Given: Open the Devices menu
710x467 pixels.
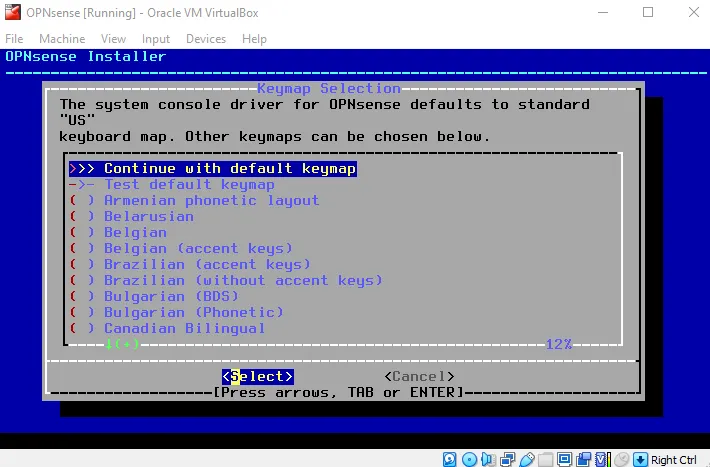Looking at the screenshot, I should [x=206, y=39].
